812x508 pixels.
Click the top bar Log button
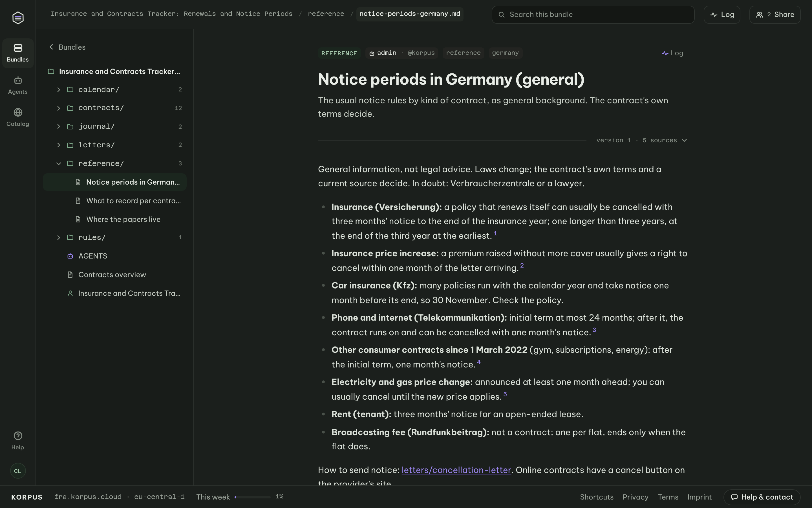tap(722, 14)
